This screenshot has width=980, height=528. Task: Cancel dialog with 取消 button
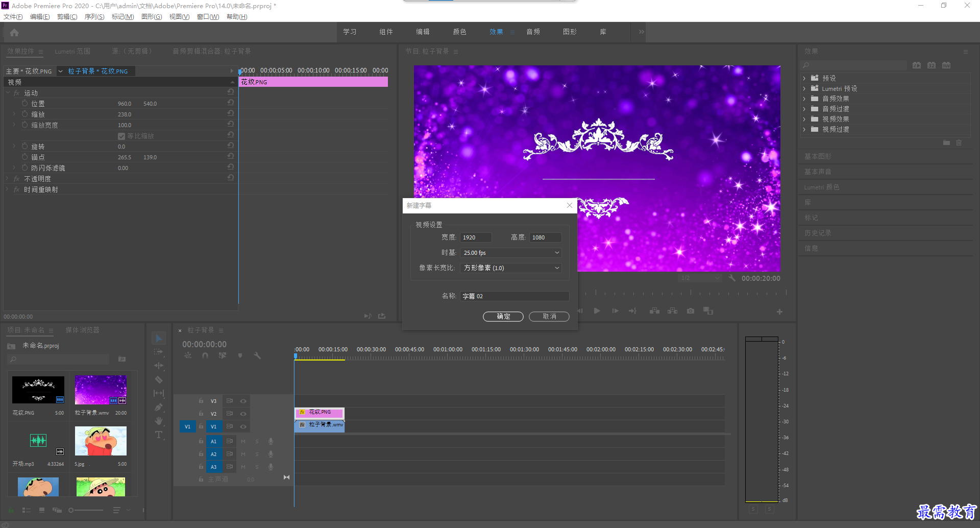click(x=549, y=317)
